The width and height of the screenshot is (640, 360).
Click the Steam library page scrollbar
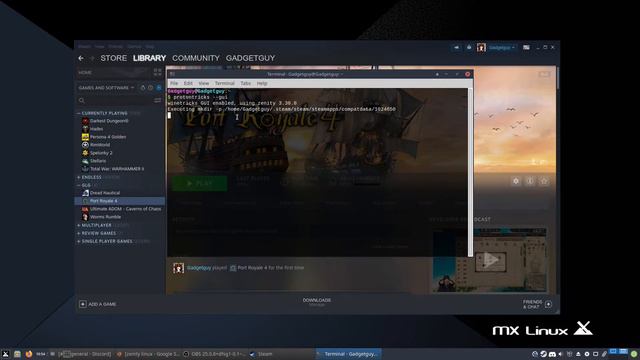[x=557, y=78]
